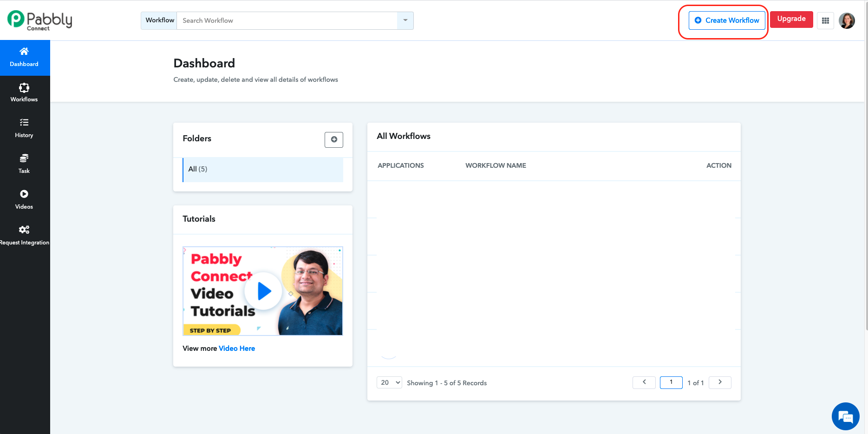
Task: Select Request Integration in sidebar
Action: (24, 234)
